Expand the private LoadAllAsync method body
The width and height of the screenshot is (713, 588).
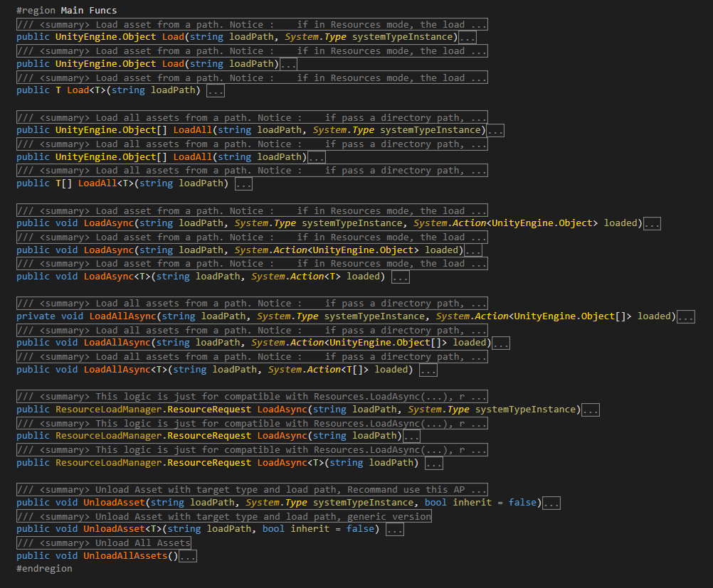tap(686, 316)
